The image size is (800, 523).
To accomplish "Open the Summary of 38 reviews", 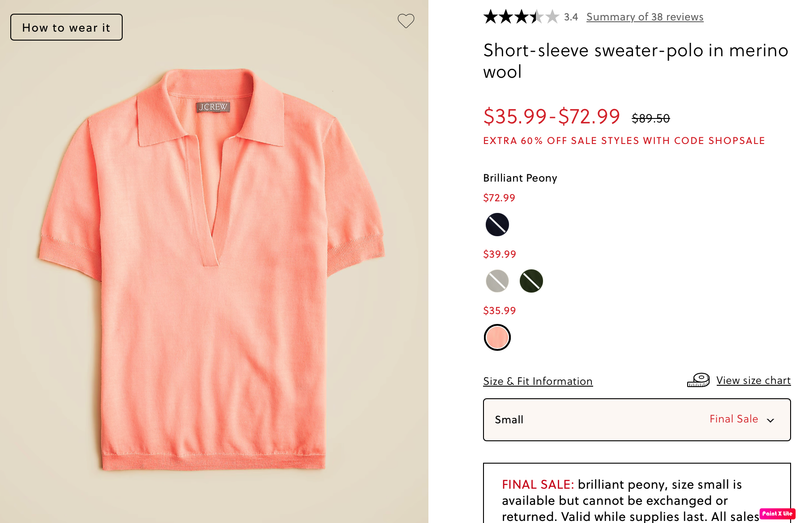I will (x=644, y=17).
